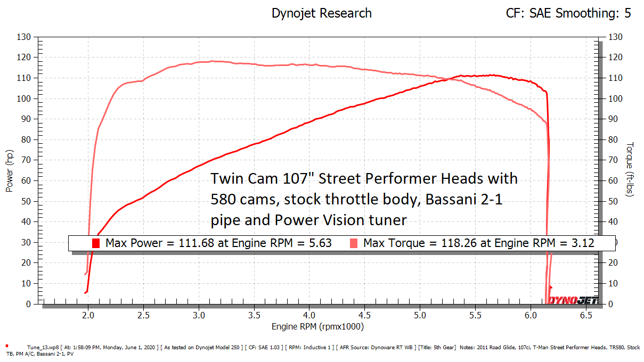Click the 6.5 RPM axis tick label

point(586,316)
